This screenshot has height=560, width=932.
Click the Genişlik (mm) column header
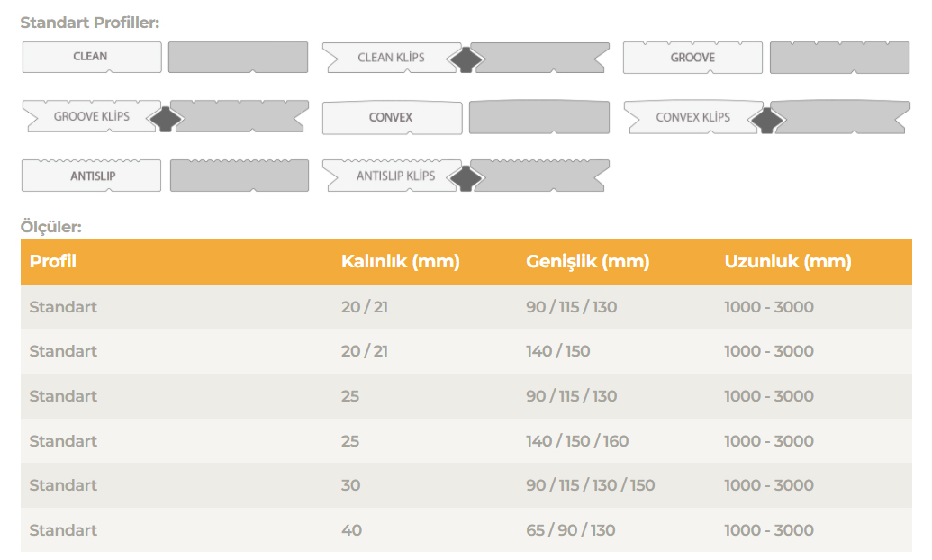tap(587, 262)
